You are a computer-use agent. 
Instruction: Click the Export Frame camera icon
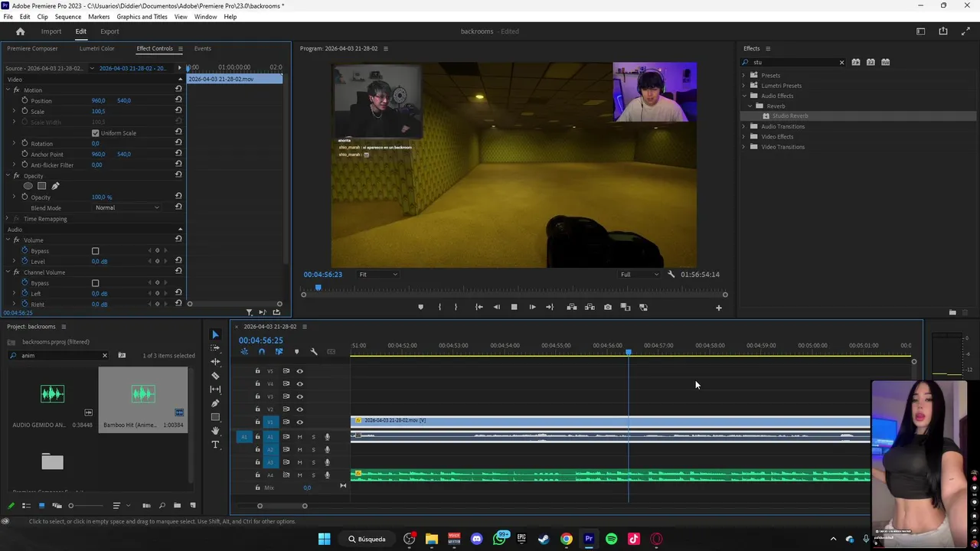pyautogui.click(x=608, y=307)
